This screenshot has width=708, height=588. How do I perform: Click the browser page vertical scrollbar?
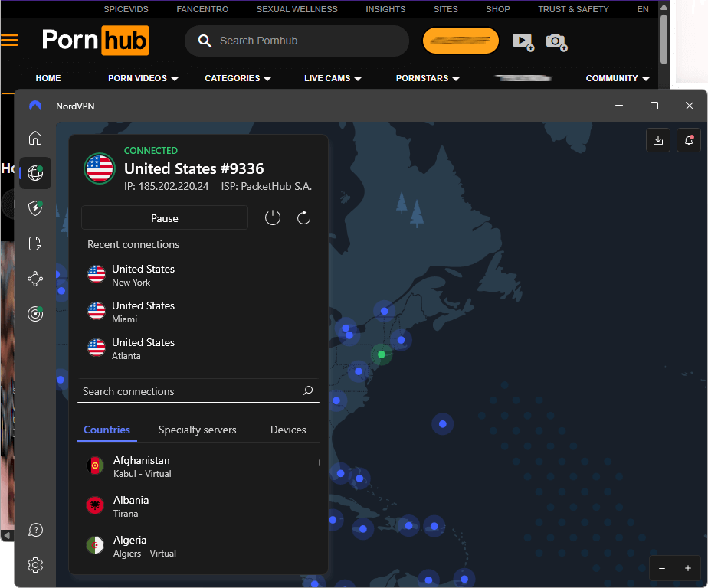click(x=664, y=39)
